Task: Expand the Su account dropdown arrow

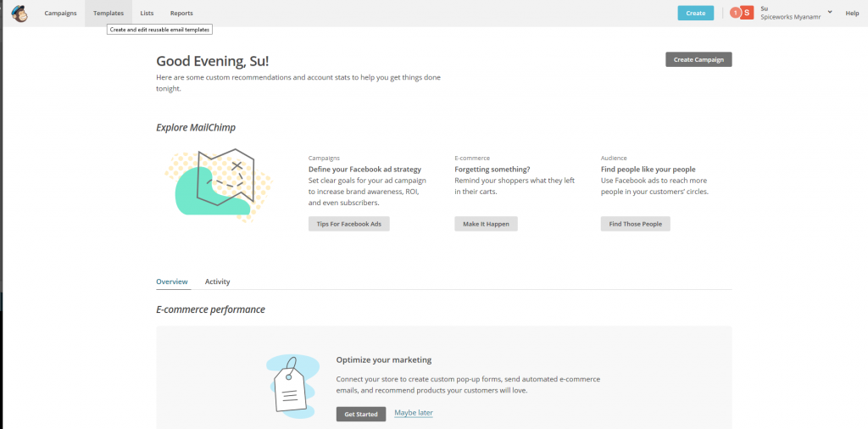Action: tap(829, 13)
